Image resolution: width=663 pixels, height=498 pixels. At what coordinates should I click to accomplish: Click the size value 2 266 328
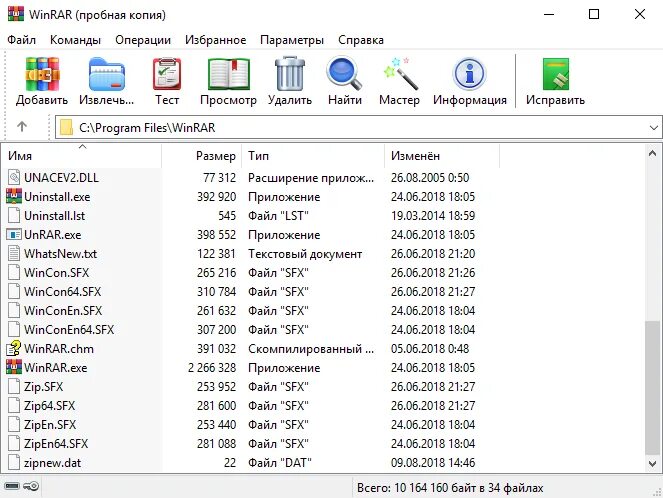212,367
